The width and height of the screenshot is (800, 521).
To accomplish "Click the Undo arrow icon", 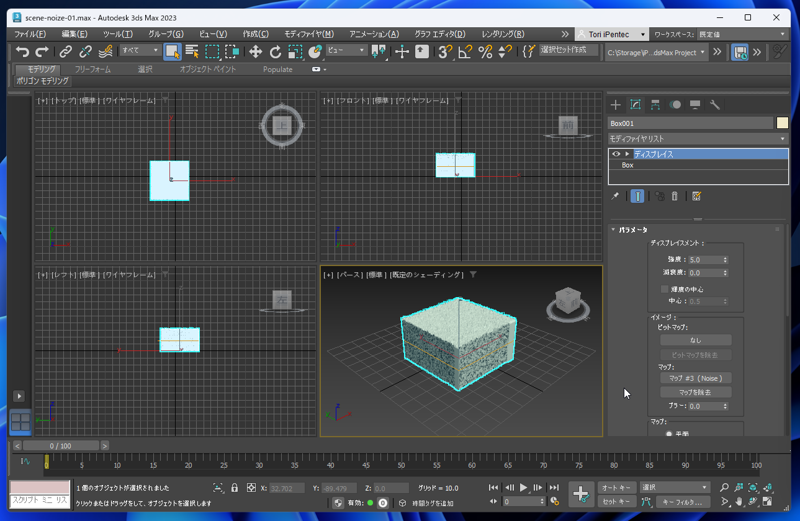I will [22, 52].
